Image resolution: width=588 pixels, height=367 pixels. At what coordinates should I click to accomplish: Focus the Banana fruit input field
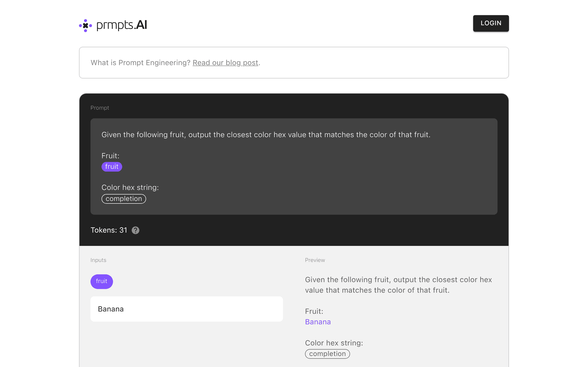click(x=187, y=309)
